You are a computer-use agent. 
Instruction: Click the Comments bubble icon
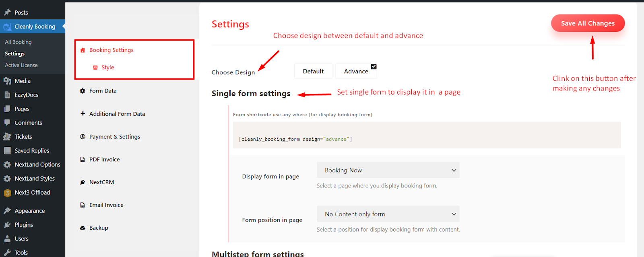(x=7, y=123)
